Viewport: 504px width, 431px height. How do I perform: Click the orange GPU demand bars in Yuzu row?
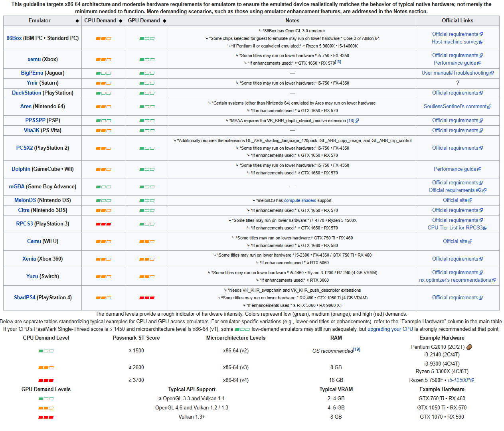coord(147,277)
